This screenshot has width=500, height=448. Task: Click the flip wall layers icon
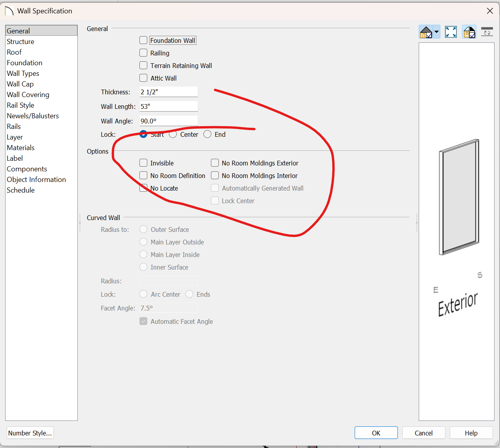tap(487, 32)
